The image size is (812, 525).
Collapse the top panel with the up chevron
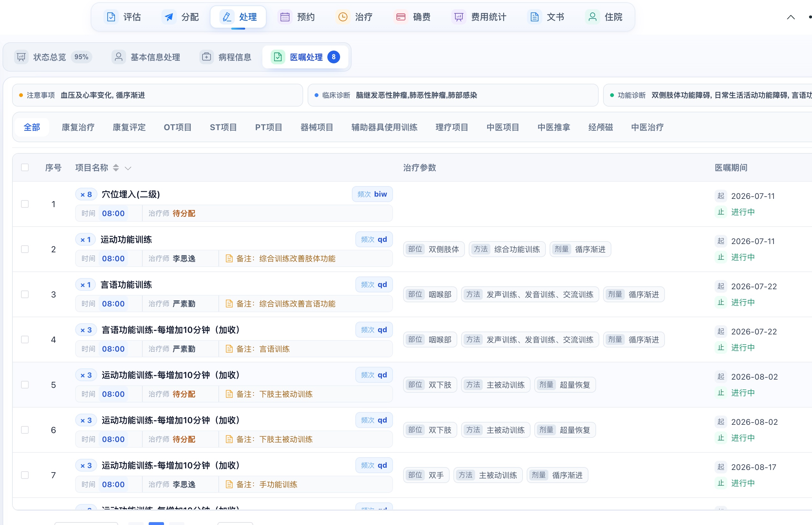pos(790,17)
